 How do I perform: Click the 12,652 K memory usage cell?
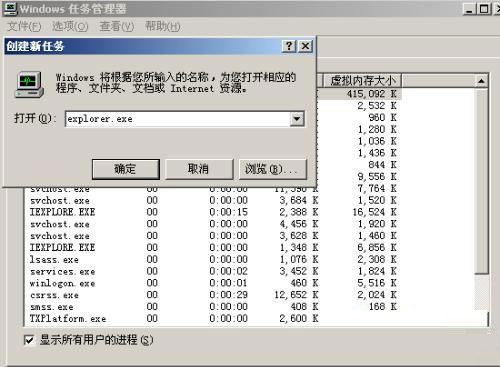[x=296, y=295]
